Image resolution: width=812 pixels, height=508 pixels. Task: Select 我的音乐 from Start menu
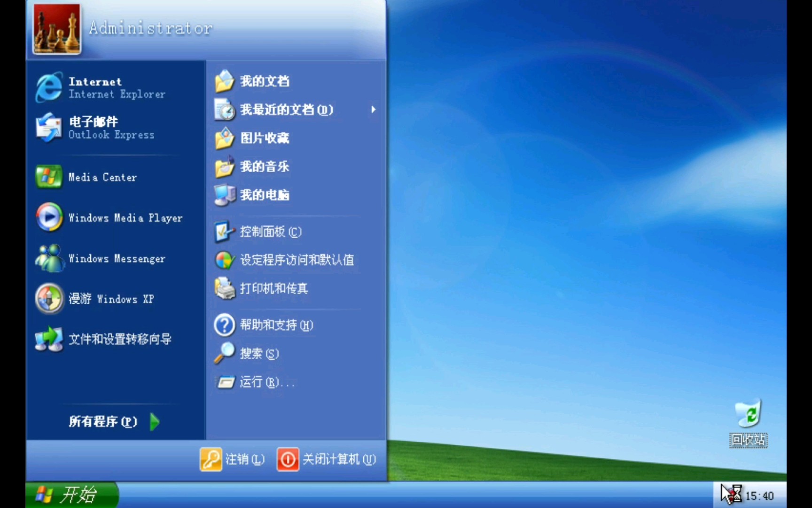pyautogui.click(x=265, y=167)
